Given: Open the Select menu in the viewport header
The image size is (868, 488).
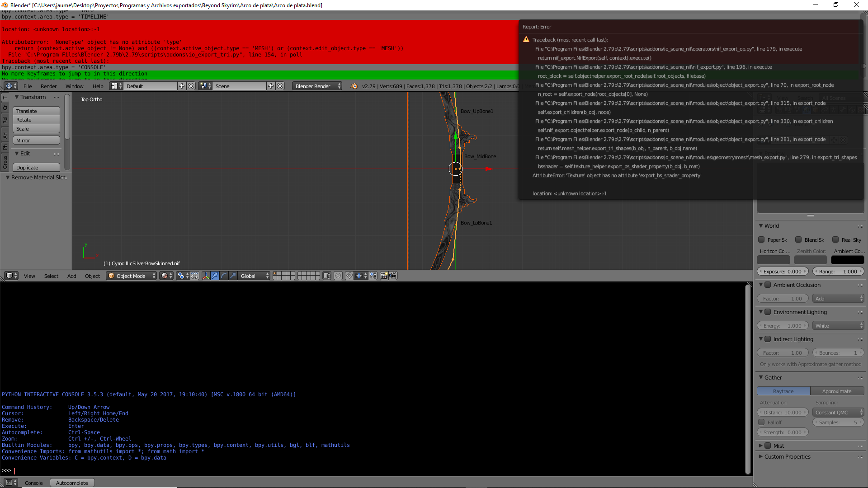Looking at the screenshot, I should pos(51,276).
